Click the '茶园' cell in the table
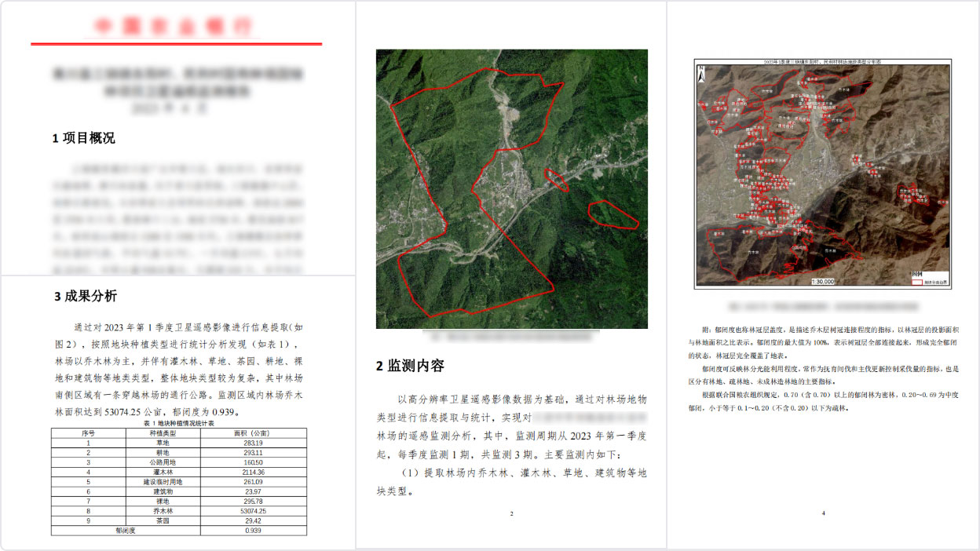 click(163, 520)
